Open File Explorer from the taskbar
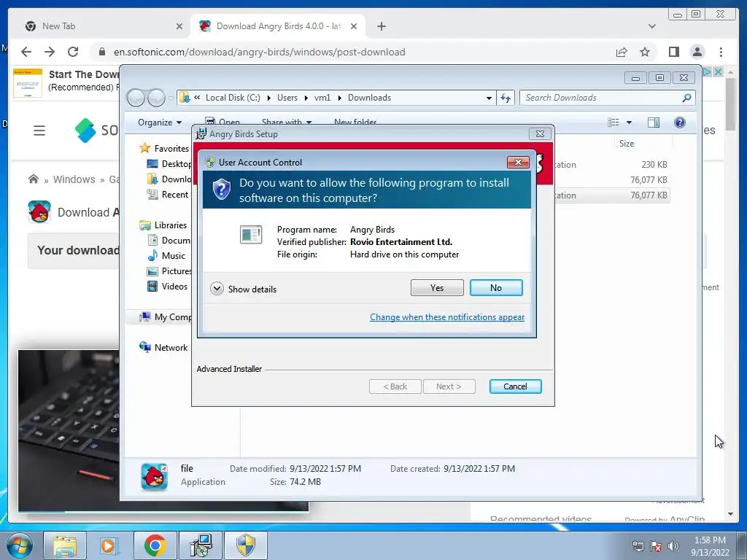The image size is (747, 560). click(65, 545)
